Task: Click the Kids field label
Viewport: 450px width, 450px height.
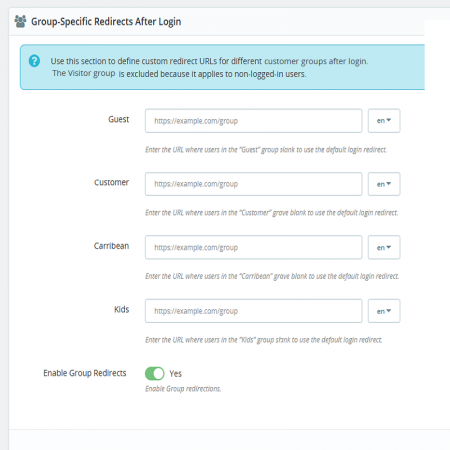Action: click(x=122, y=309)
